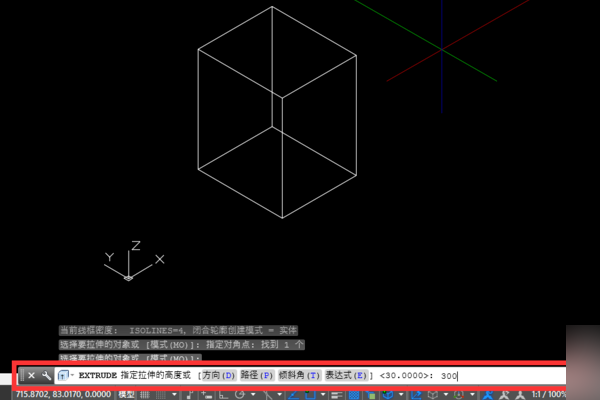Toggle 2D object snap icon
Screen dimensions: 600x400
pyautogui.click(x=310, y=395)
